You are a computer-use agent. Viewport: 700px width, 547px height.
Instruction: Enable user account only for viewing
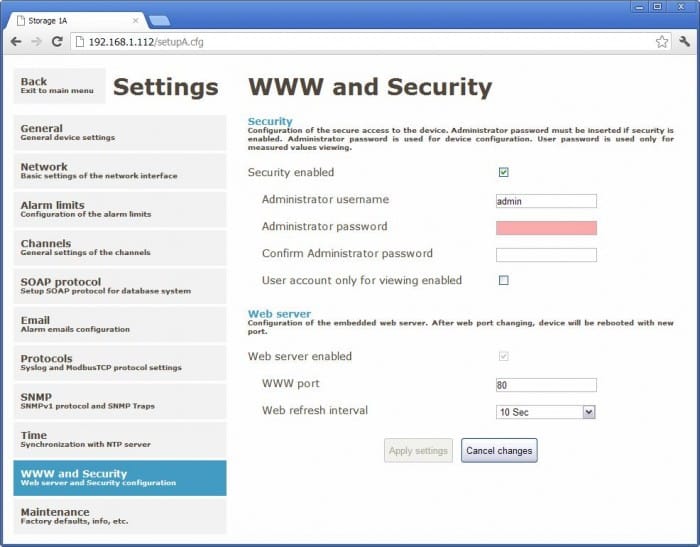click(x=503, y=281)
